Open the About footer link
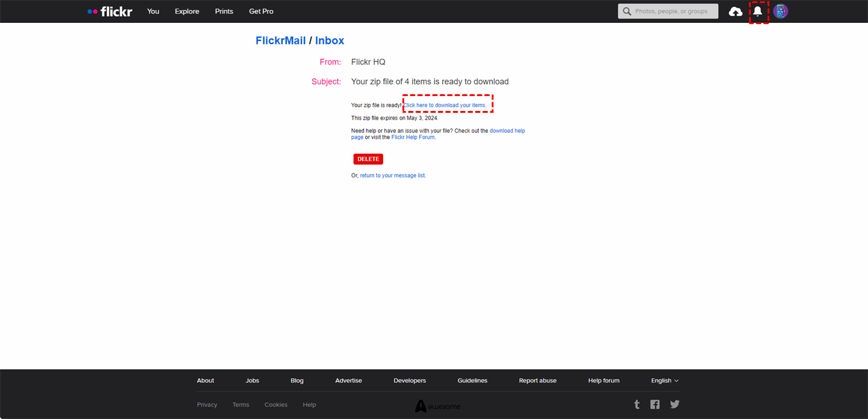Image resolution: width=868 pixels, height=419 pixels. 205,381
